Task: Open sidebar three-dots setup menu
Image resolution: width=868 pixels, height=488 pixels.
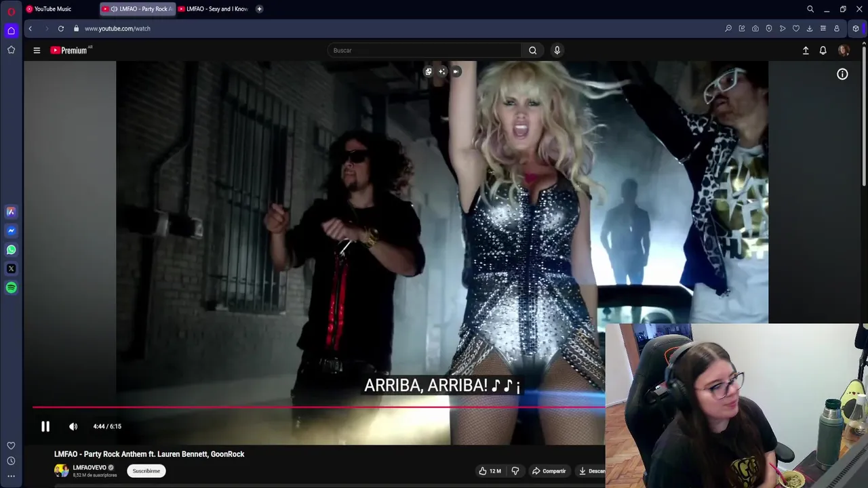Action: 11,476
